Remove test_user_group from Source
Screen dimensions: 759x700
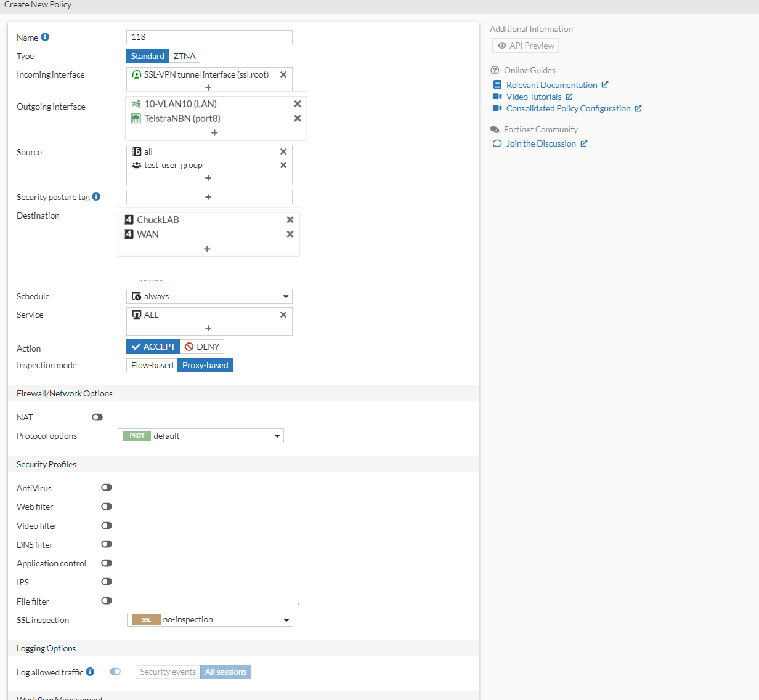tap(283, 165)
